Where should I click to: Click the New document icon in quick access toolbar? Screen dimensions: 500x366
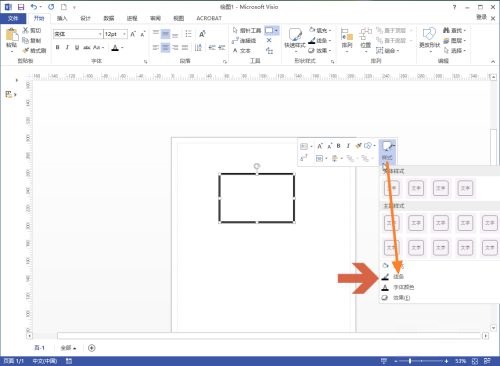pyautogui.click(x=63, y=7)
